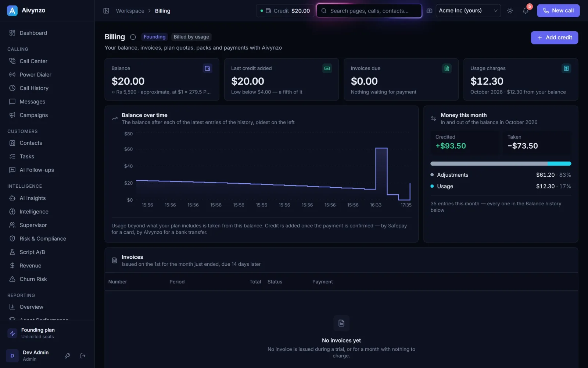Open reporting Overview
The image size is (588, 368).
pyautogui.click(x=47, y=307)
